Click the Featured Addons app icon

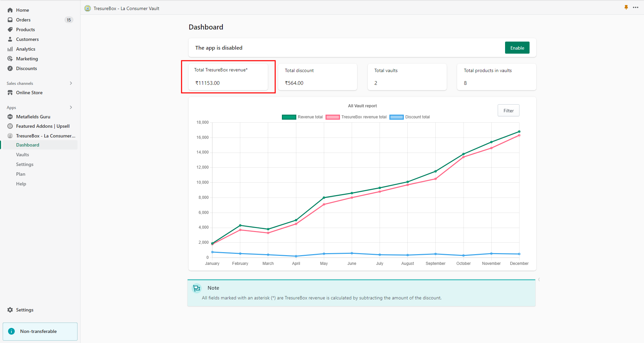10,126
